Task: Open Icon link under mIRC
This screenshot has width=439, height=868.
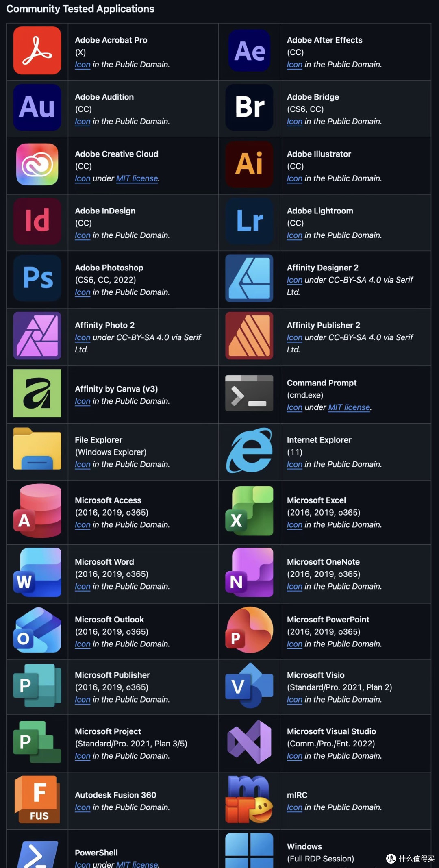Action: (x=294, y=807)
